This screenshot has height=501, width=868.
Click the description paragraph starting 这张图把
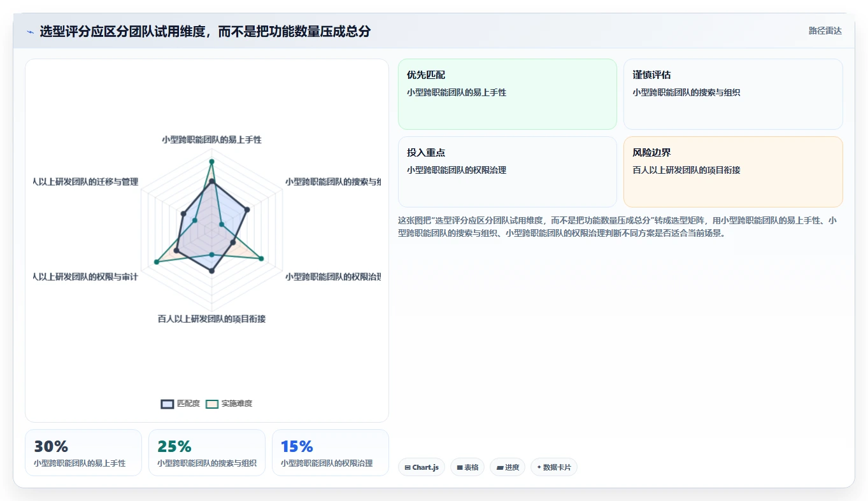(618, 227)
